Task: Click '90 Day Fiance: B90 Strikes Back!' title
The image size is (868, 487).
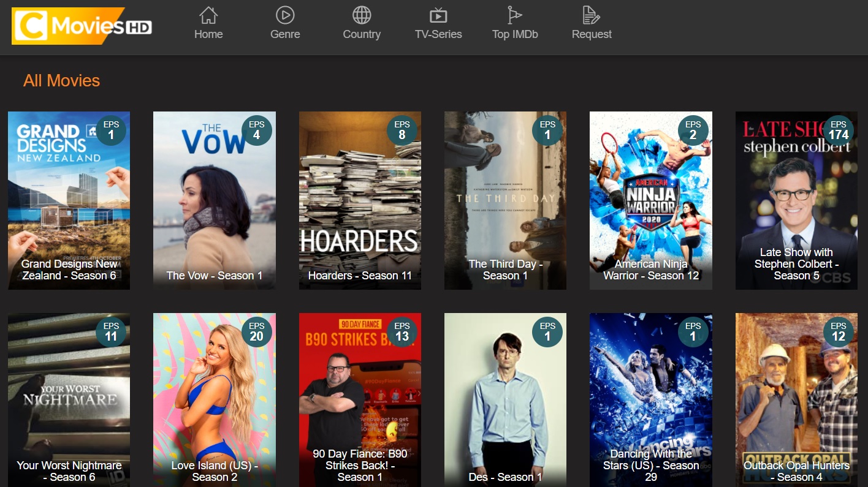Action: 360,465
